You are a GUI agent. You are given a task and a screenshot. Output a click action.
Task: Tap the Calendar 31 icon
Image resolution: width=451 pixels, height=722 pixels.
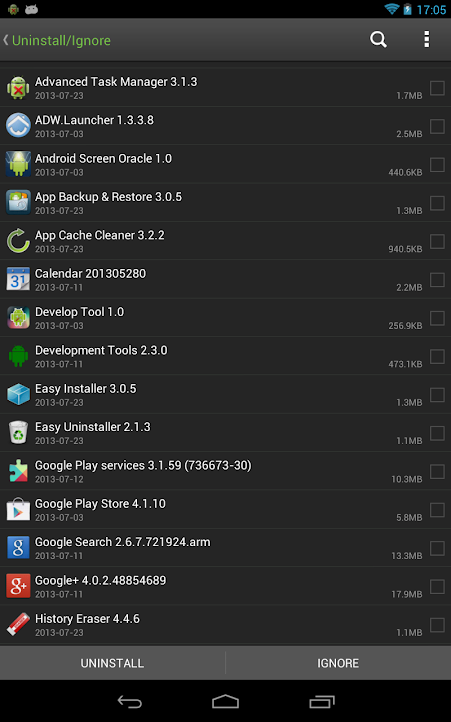pyautogui.click(x=18, y=279)
